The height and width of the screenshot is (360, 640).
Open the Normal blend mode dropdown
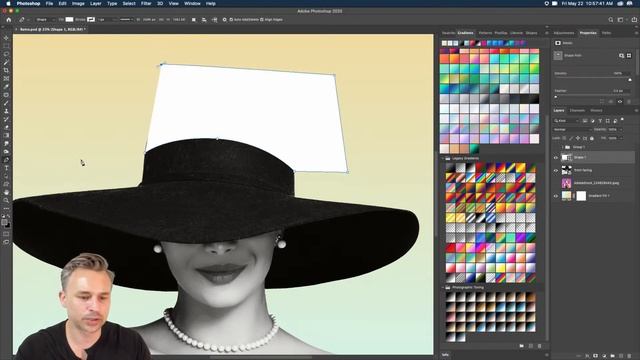(572, 129)
